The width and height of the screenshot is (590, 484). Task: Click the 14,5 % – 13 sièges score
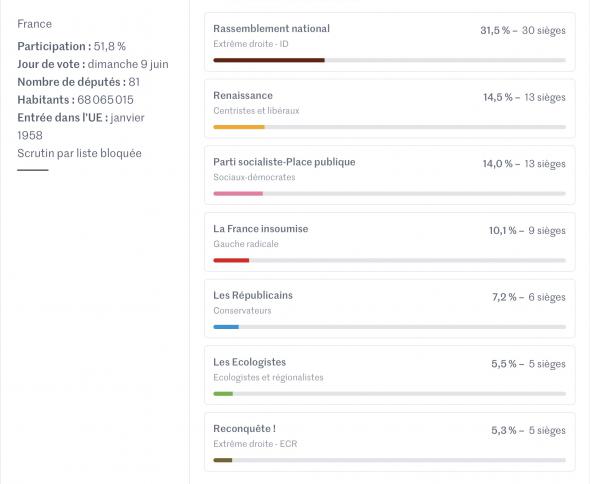tap(524, 97)
